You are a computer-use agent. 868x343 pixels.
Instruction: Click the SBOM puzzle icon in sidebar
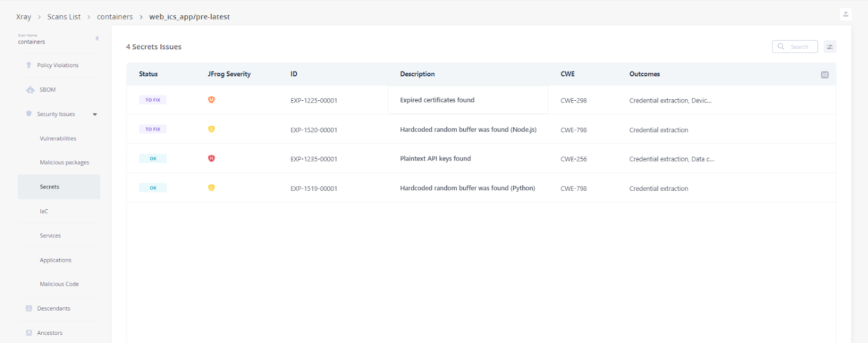(30, 90)
